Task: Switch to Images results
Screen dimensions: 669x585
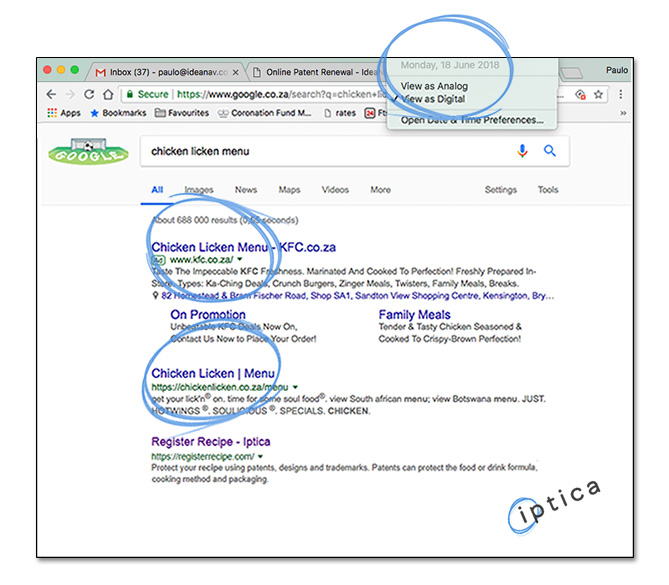Action: pyautogui.click(x=199, y=190)
